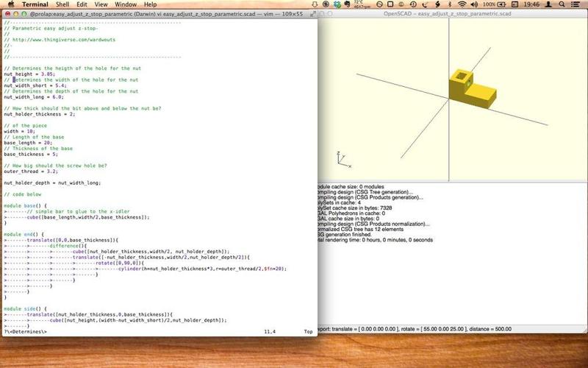Open the View menu
Image resolution: width=588 pixels, height=368 pixels.
101,4
